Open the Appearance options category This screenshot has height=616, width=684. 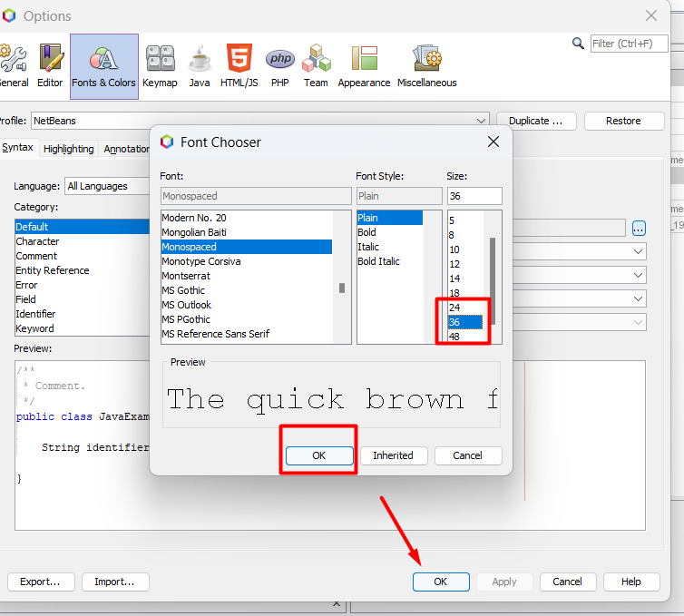point(364,66)
